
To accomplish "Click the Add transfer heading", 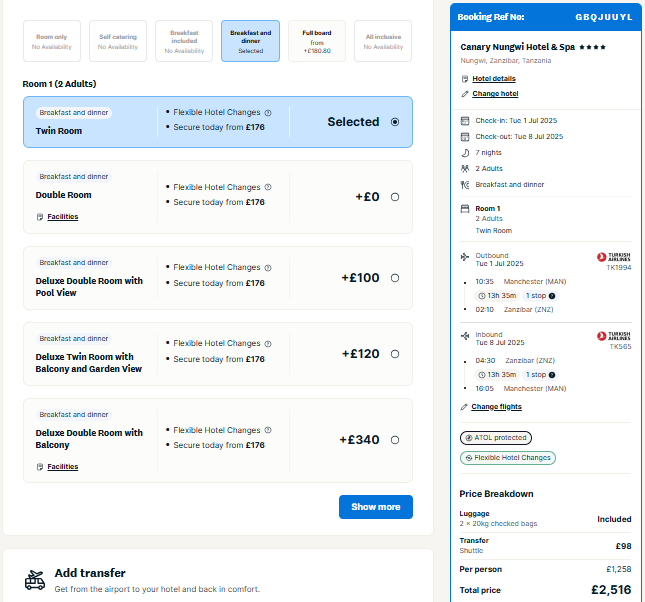I will point(90,573).
